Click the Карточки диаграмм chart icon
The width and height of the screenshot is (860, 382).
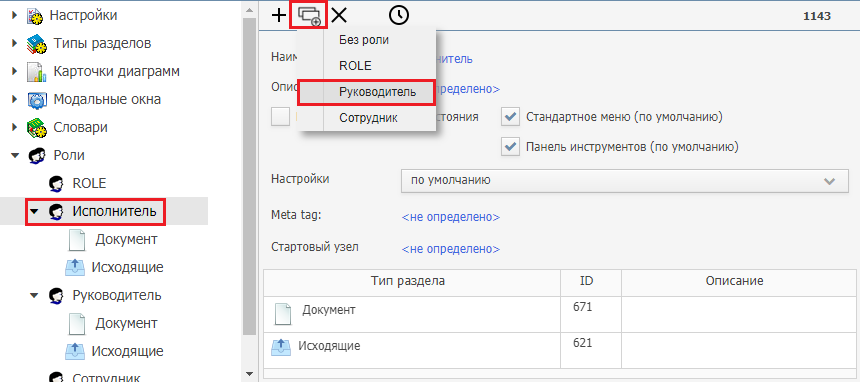coord(36,72)
